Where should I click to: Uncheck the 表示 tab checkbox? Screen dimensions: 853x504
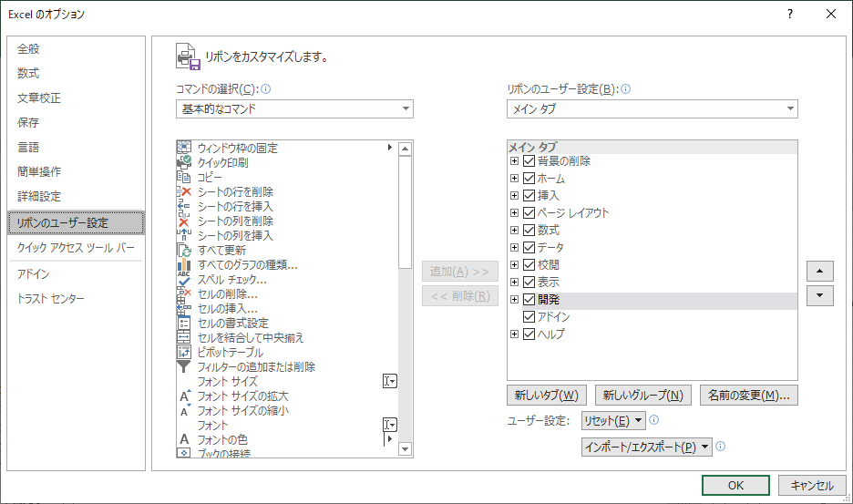pyautogui.click(x=529, y=282)
